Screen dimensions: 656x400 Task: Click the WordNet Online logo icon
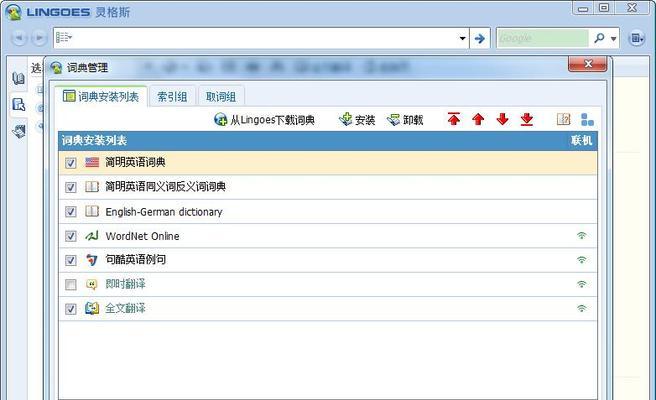coord(92,236)
